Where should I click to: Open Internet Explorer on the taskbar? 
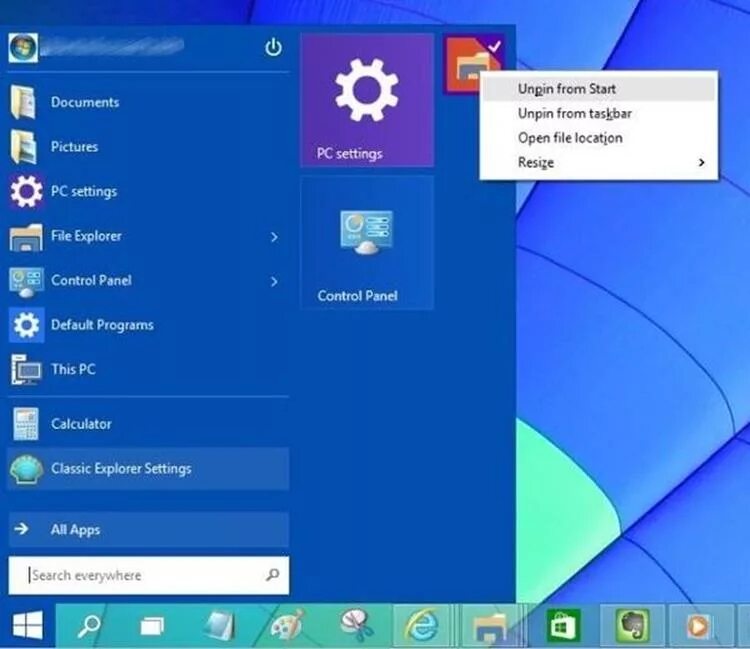pyautogui.click(x=422, y=625)
